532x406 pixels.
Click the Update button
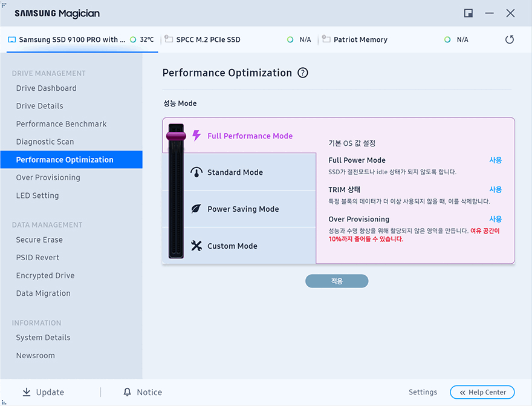(x=43, y=392)
